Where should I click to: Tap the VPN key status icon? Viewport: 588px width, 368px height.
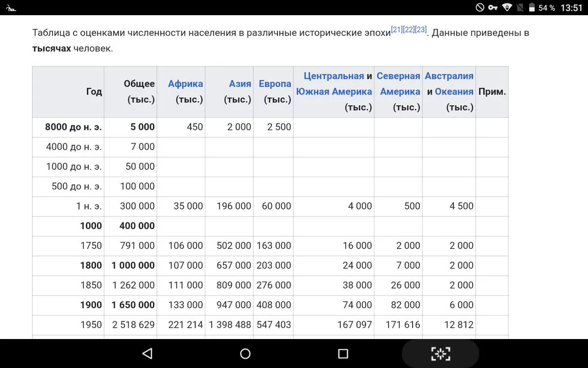(x=493, y=7)
